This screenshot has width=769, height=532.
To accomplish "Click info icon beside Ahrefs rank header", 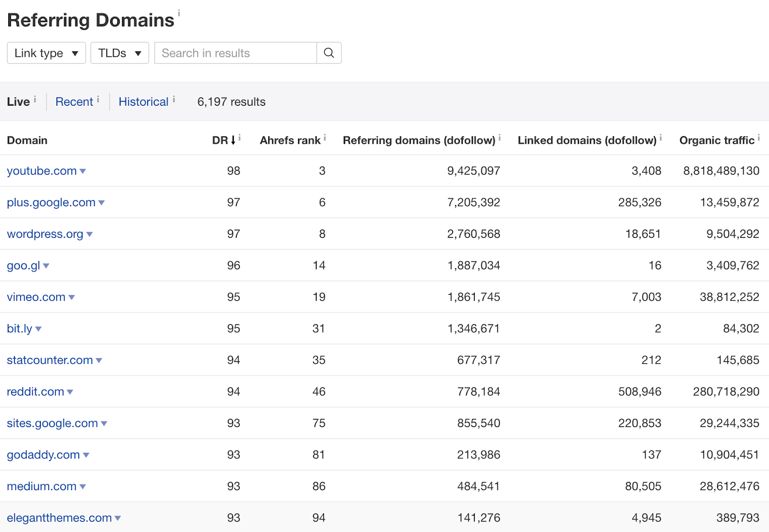I will point(325,138).
